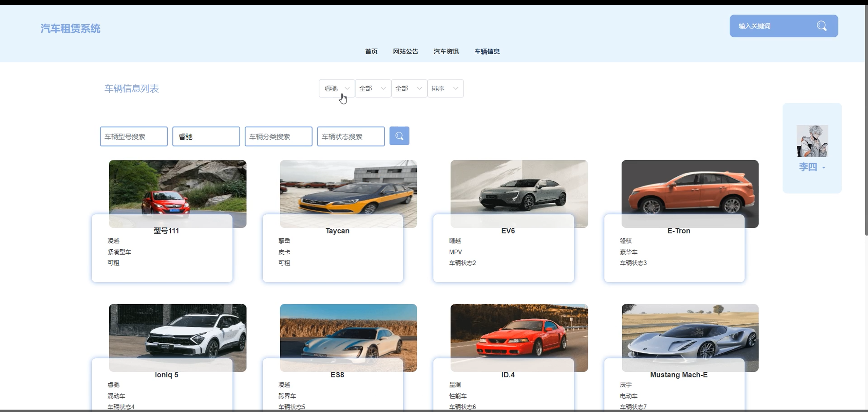Click the 汽车租赁系统 site title
Screen dimensions: 868x412
70,29
